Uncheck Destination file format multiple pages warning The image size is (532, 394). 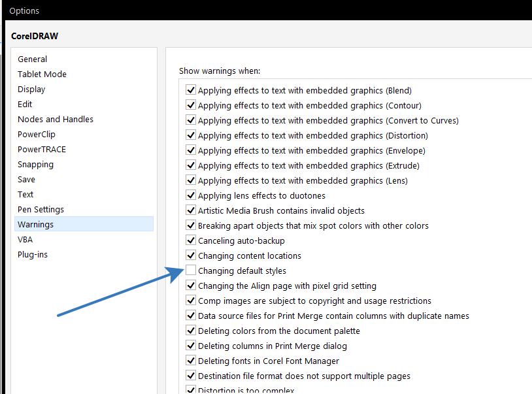[x=191, y=375]
